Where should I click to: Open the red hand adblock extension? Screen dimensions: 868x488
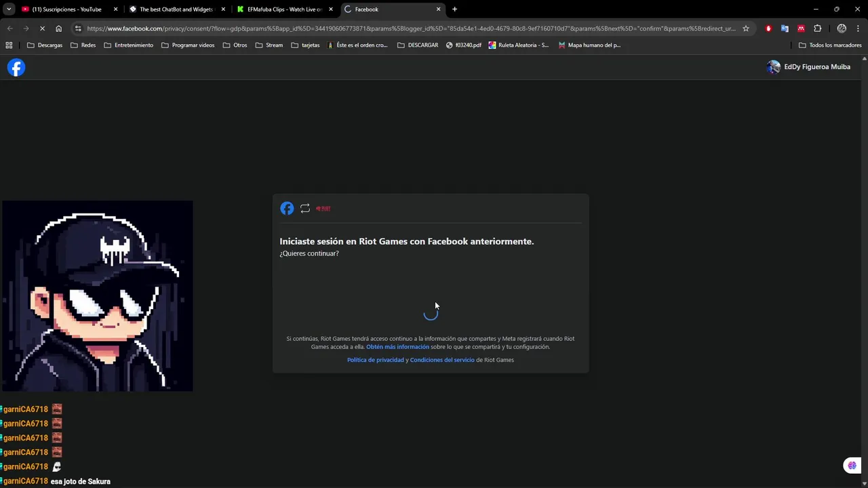tap(768, 28)
